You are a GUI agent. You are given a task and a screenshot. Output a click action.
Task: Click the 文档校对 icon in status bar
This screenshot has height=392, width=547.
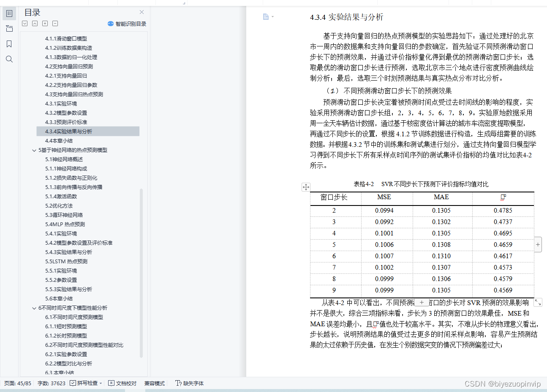tap(111, 383)
